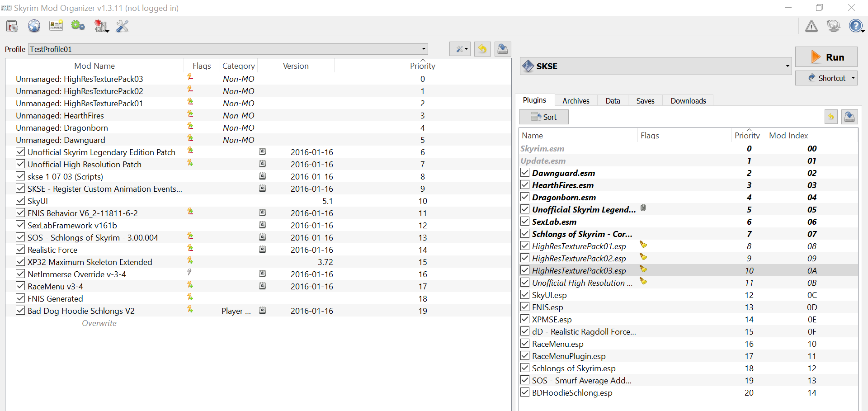This screenshot has height=411, width=868.
Task: Switch to the Plugins tab
Action: click(534, 100)
